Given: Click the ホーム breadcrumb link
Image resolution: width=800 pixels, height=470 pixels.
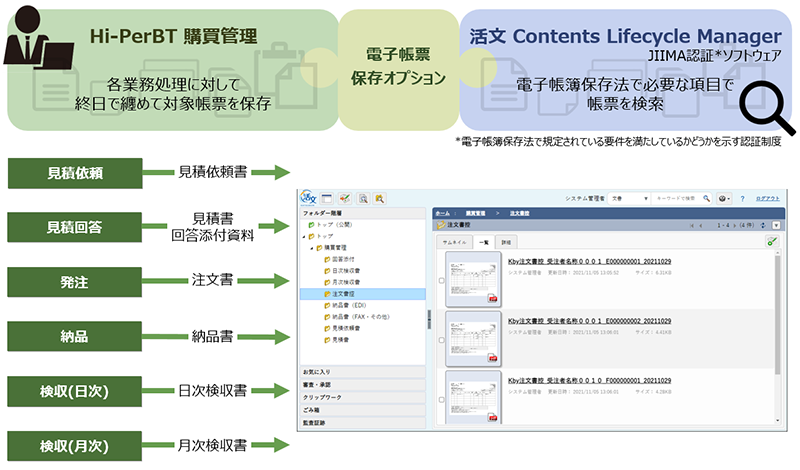Looking at the screenshot, I should [442, 213].
